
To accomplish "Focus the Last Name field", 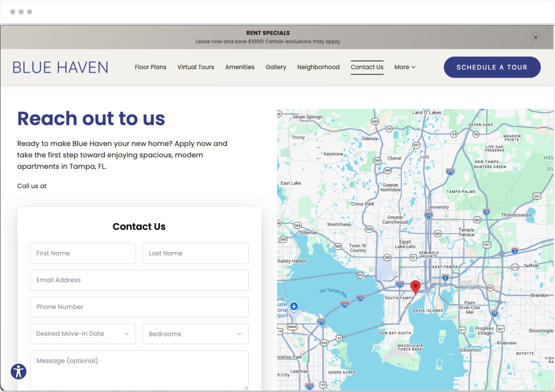I will click(x=196, y=253).
